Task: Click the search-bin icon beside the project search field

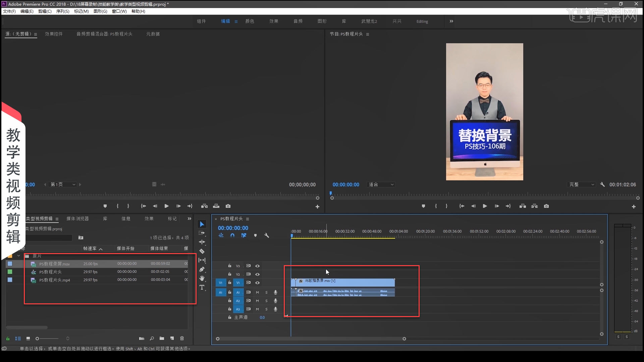Action: (x=81, y=238)
